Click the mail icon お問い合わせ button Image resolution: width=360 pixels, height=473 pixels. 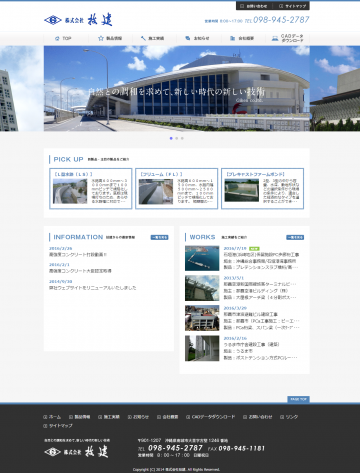[254, 6]
